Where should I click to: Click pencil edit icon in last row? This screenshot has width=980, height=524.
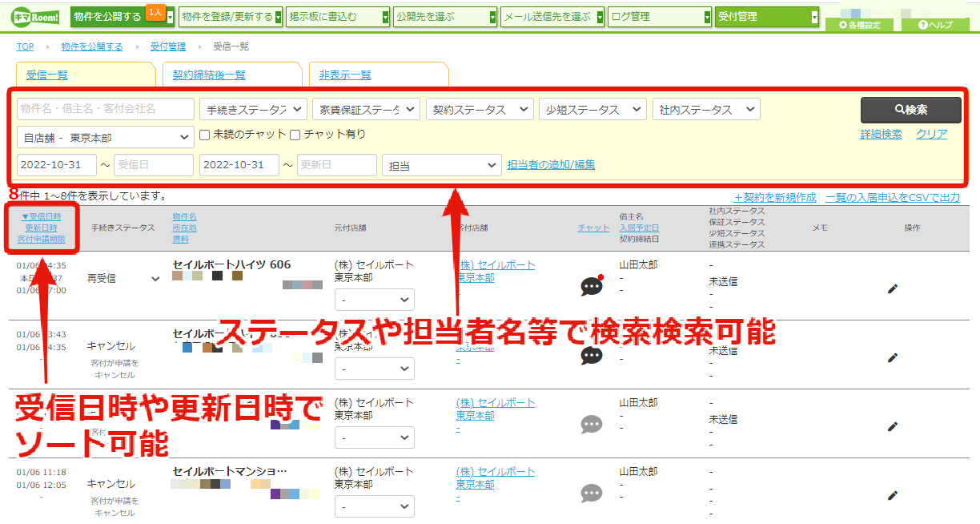(893, 496)
